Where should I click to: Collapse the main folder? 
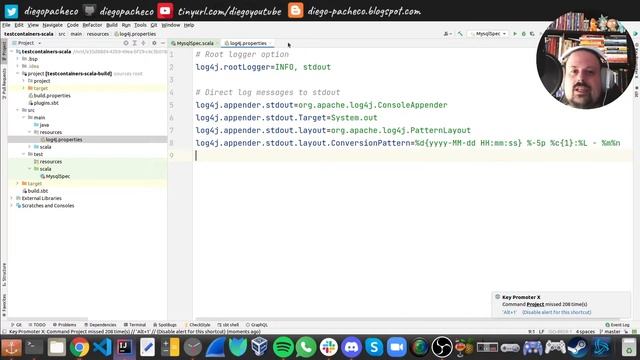[x=24, y=118]
